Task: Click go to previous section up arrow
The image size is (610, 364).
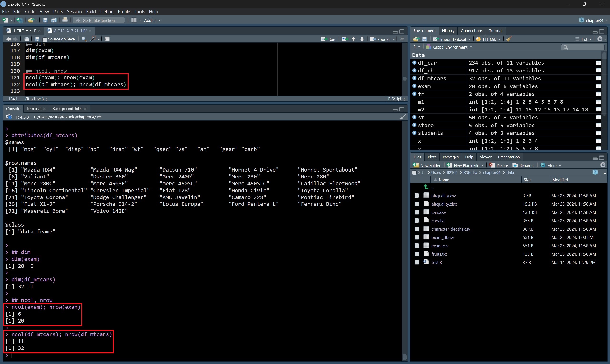Action: click(x=353, y=39)
